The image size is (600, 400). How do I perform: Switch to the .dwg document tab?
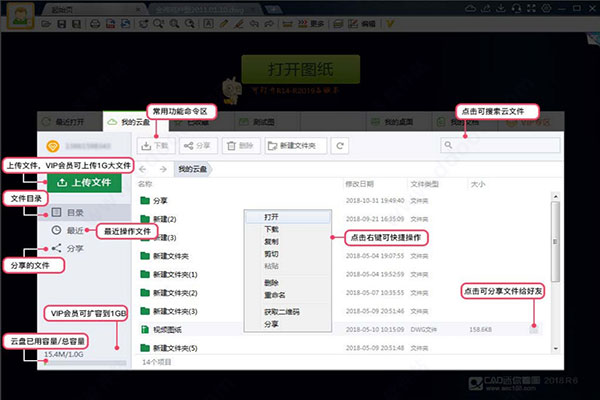(x=203, y=10)
